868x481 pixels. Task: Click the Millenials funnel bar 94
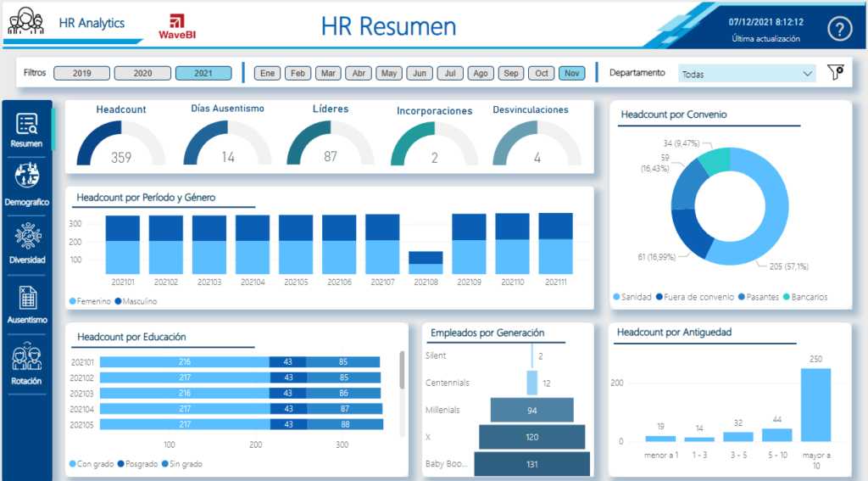coord(532,410)
